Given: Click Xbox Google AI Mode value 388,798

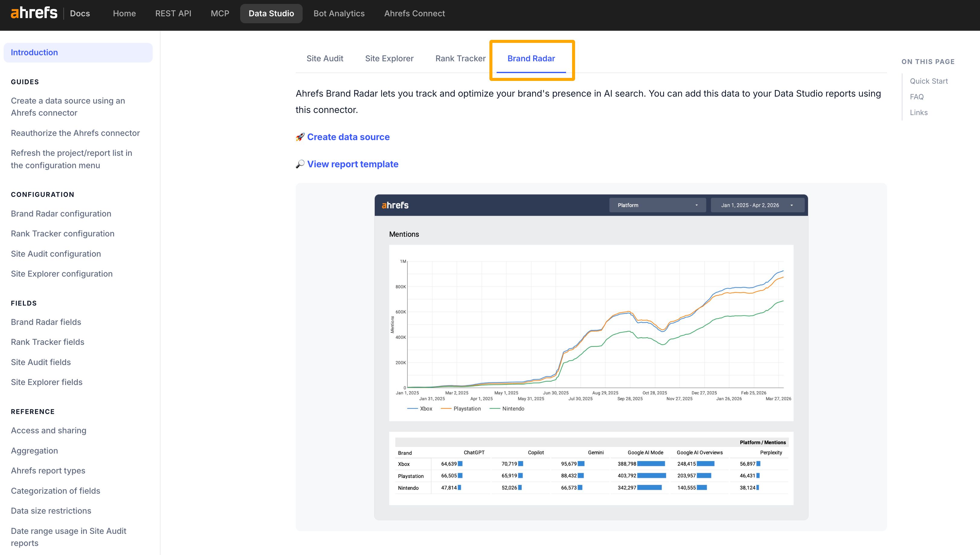Looking at the screenshot, I should [627, 464].
